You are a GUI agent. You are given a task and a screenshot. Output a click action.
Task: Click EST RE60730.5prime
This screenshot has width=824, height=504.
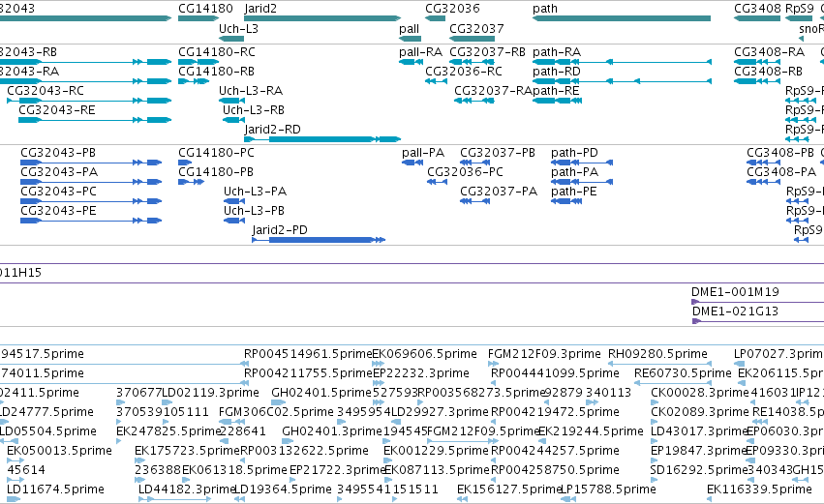[673, 383]
